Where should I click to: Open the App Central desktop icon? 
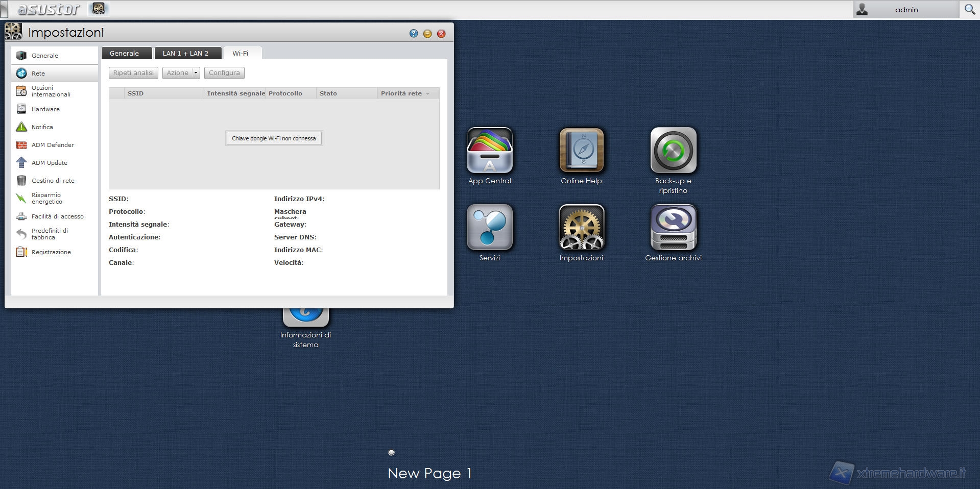[489, 151]
